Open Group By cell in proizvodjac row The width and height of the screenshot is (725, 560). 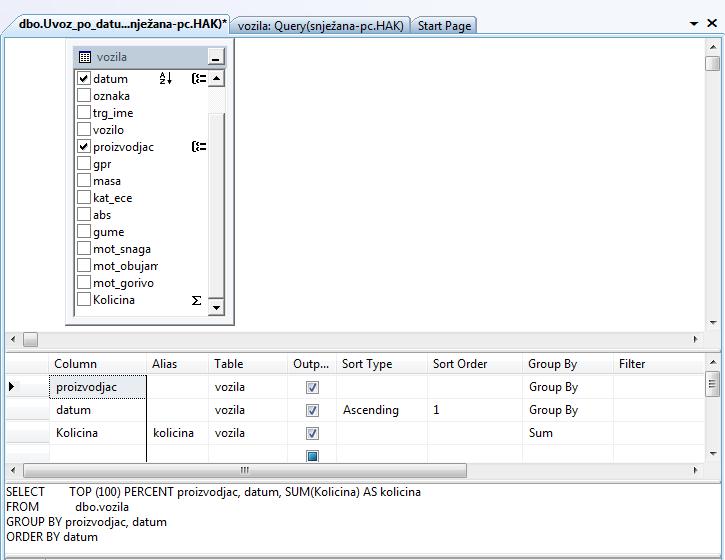coord(568,387)
